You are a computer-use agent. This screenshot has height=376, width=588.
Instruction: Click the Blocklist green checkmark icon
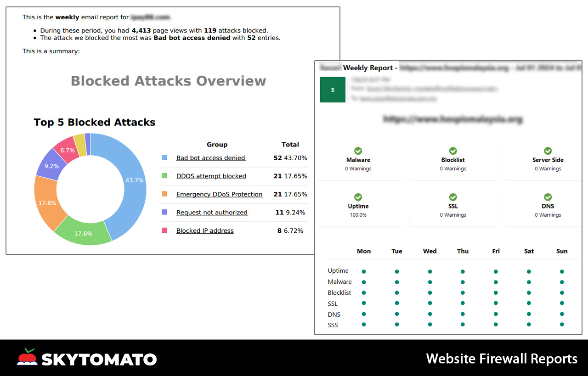tap(453, 151)
